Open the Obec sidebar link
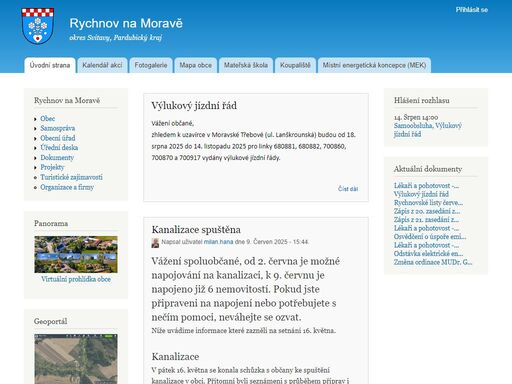Image resolution: width=512 pixels, height=384 pixels. coord(47,118)
